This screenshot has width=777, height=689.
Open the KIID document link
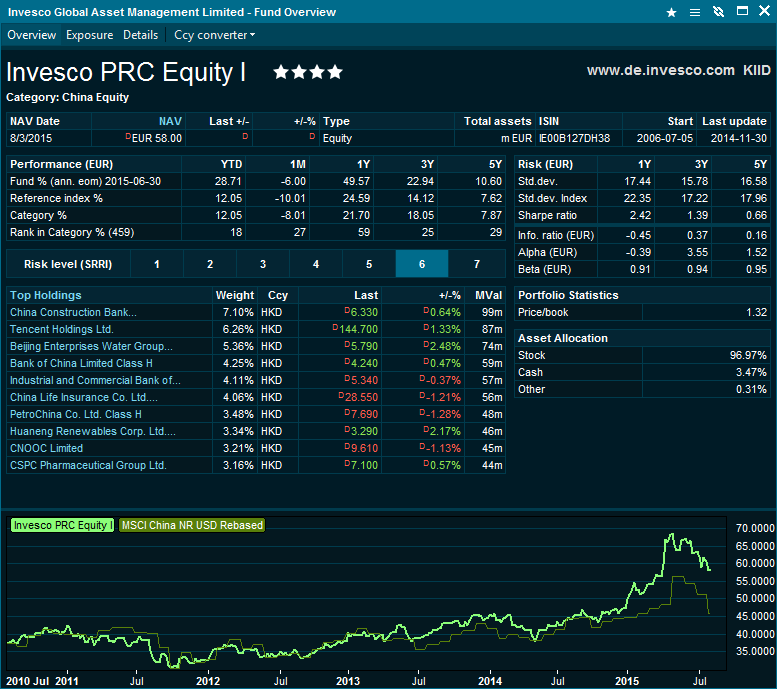[757, 70]
